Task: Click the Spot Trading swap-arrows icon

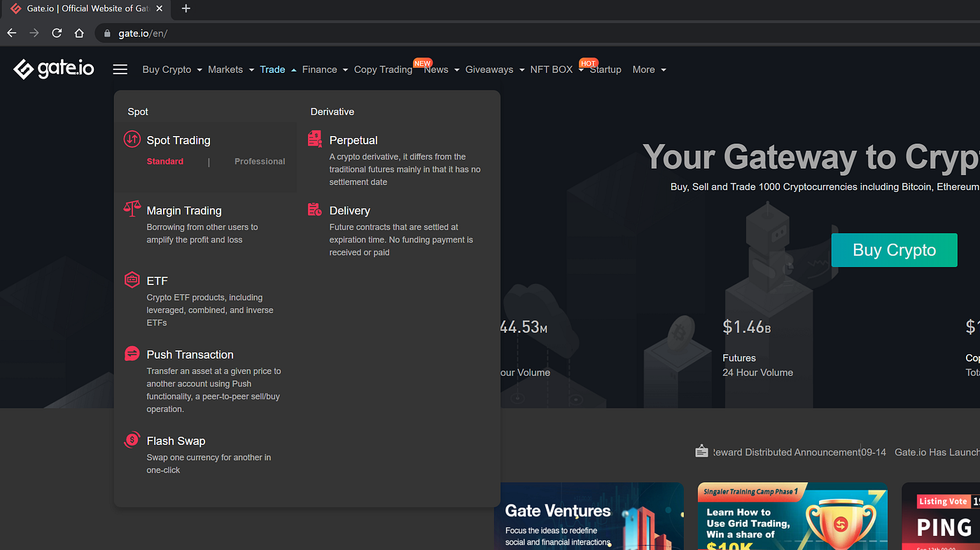Action: pyautogui.click(x=132, y=139)
